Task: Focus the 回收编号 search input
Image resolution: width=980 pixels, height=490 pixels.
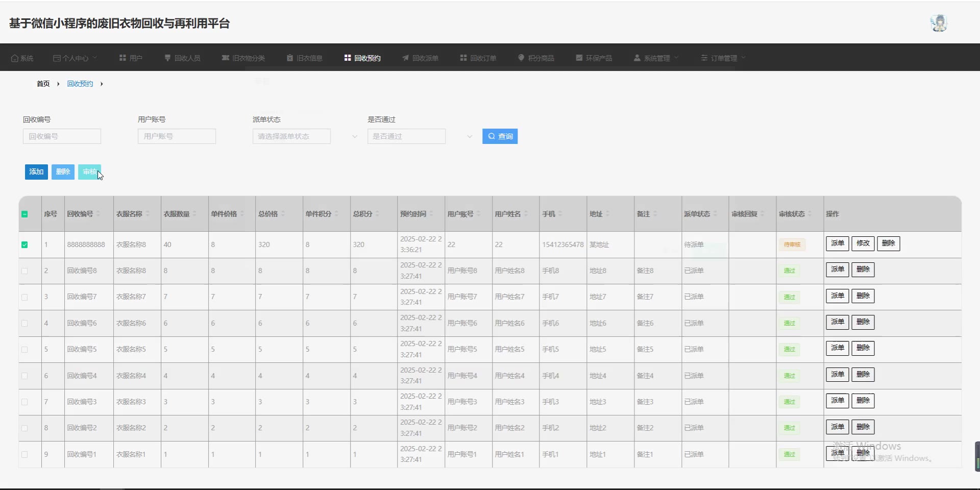Action: click(x=62, y=136)
